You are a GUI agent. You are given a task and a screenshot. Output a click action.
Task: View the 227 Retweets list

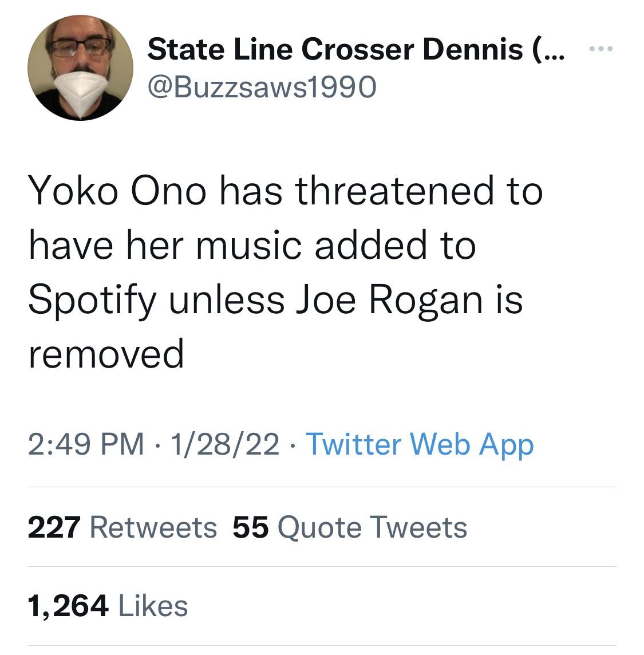122,527
